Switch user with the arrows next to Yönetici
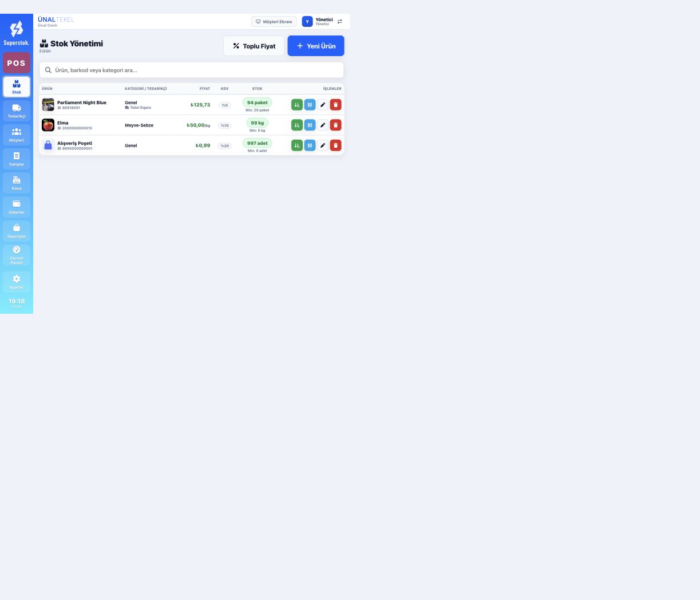700x600 pixels. [339, 22]
